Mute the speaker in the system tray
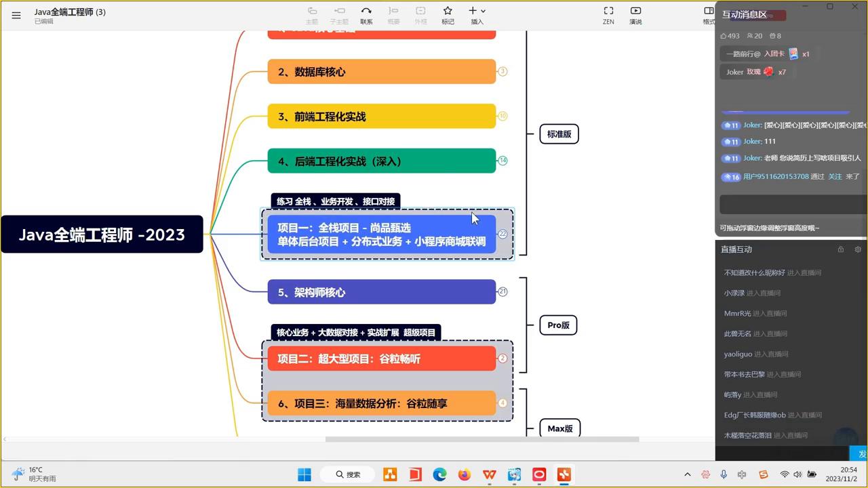 click(797, 474)
